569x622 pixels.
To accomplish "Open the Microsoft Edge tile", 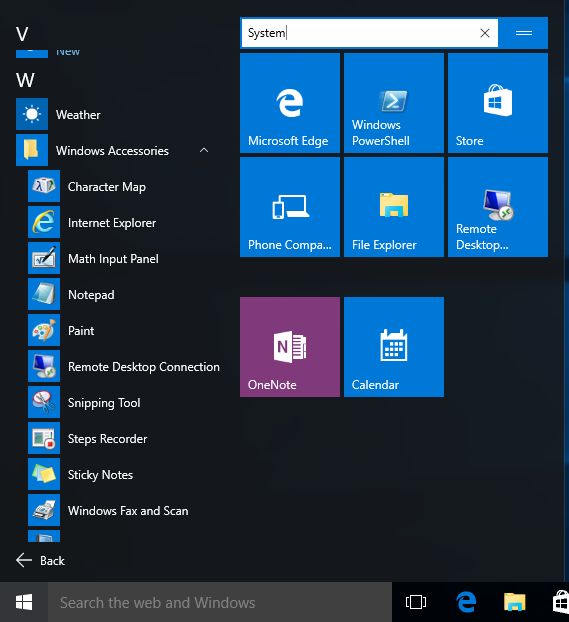I will click(x=290, y=103).
